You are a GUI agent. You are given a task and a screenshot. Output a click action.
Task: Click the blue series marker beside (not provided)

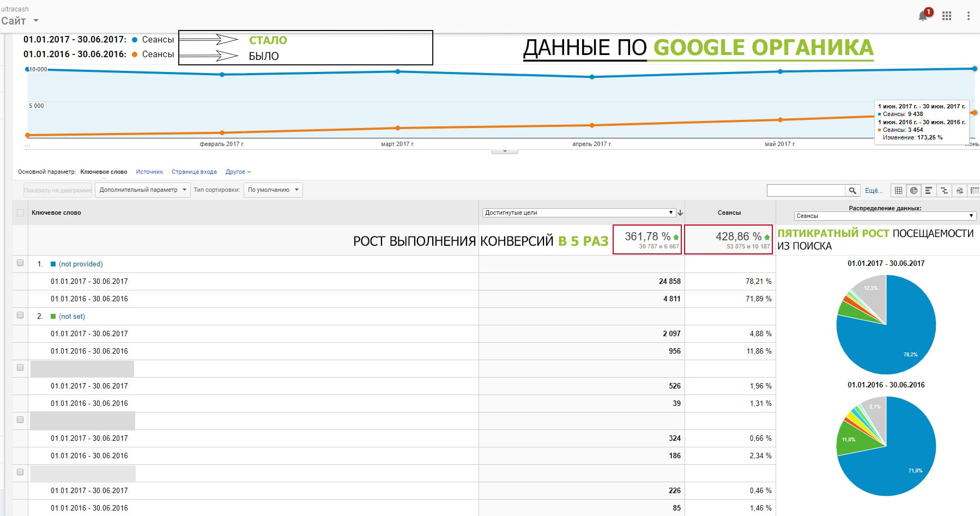click(53, 264)
